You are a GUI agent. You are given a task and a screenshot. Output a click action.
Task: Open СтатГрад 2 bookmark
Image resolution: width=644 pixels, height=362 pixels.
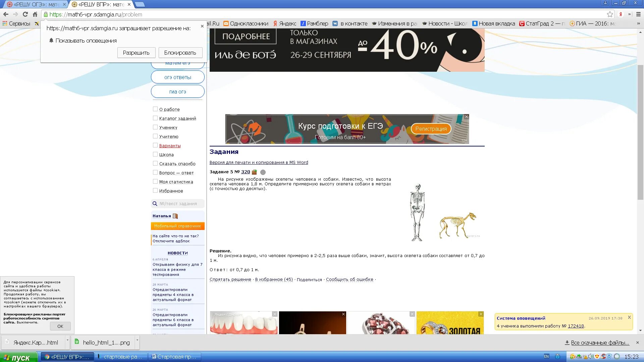[x=542, y=23]
